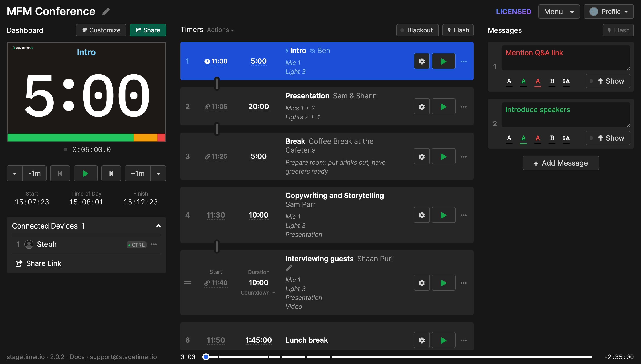Expand the +1m adjustment options dropdown
641x364 pixels.
158,173
